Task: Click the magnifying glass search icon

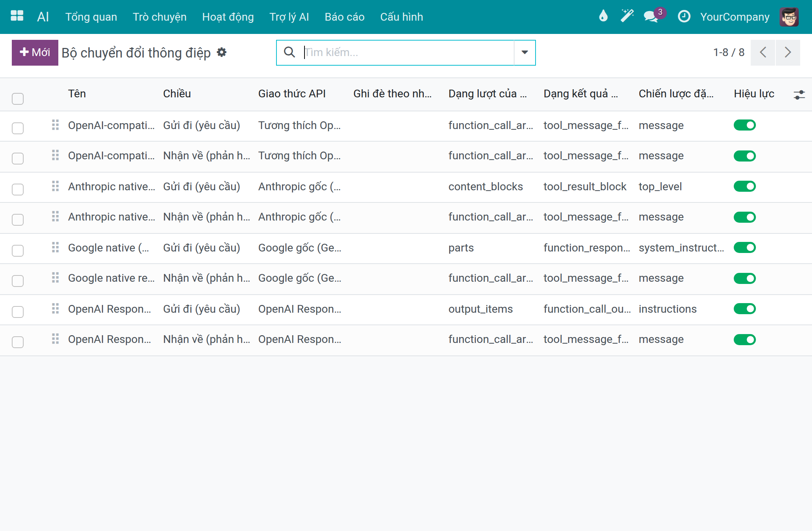Action: pos(289,52)
